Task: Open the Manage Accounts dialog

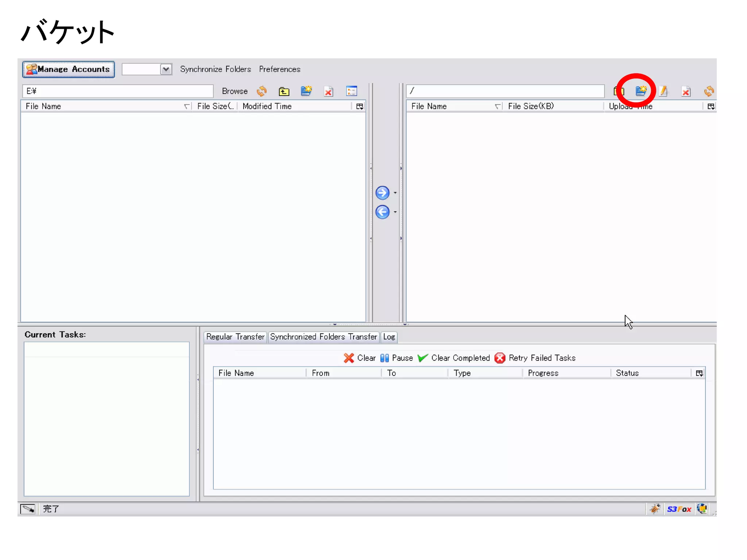Action: point(69,69)
